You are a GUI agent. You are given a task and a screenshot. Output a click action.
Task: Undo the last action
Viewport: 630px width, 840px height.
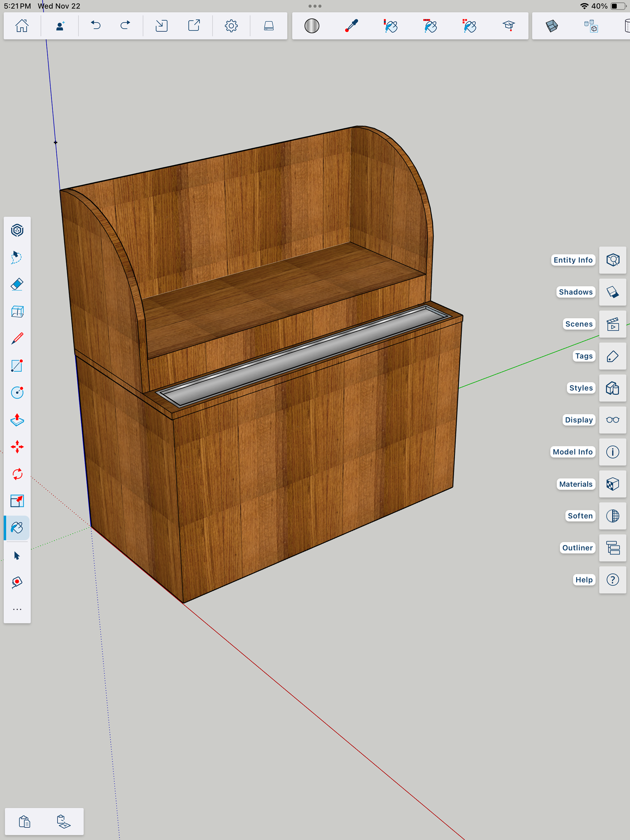pyautogui.click(x=96, y=26)
